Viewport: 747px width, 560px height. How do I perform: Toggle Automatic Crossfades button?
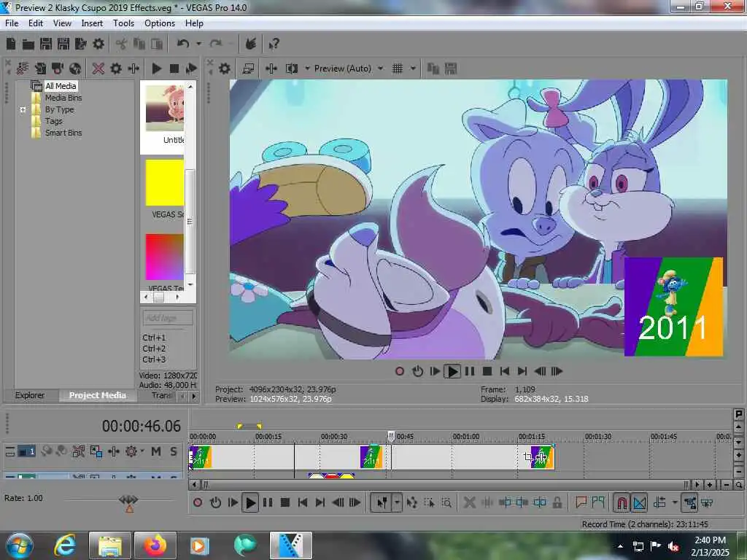point(639,502)
